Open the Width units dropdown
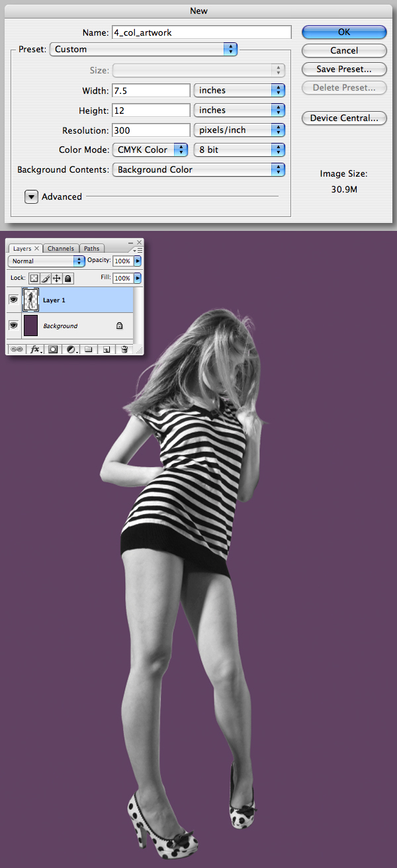 click(x=239, y=90)
